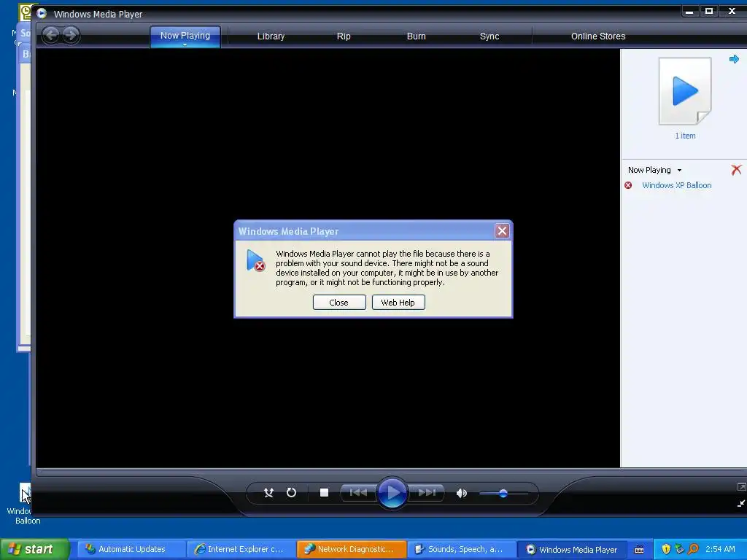The height and width of the screenshot is (560, 747).
Task: Click the playlist thumbnail with the play symbol
Action: [x=685, y=91]
